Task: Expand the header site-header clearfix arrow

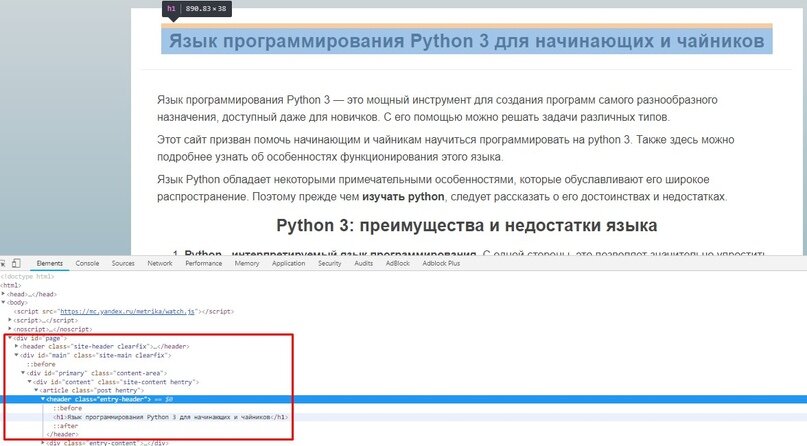Action: tap(16, 346)
